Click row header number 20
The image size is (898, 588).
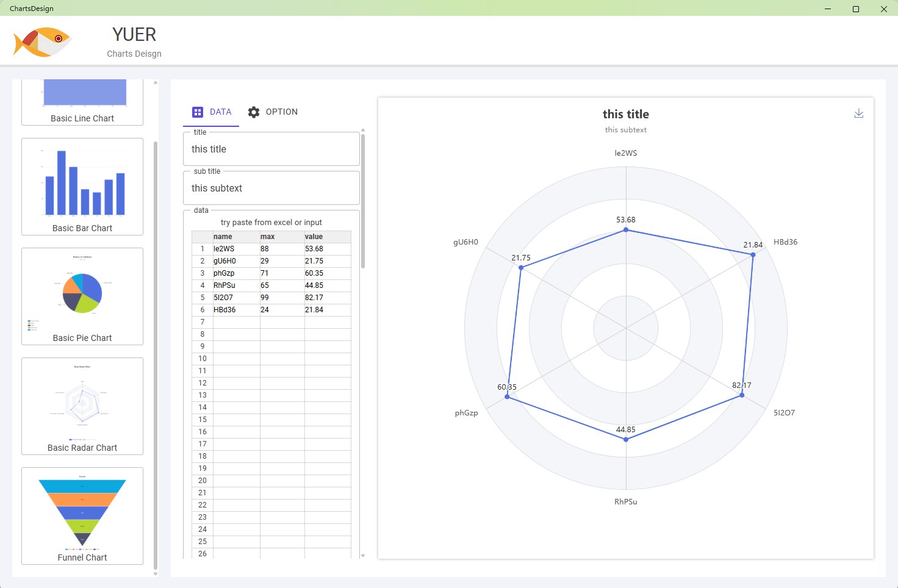pyautogui.click(x=203, y=481)
